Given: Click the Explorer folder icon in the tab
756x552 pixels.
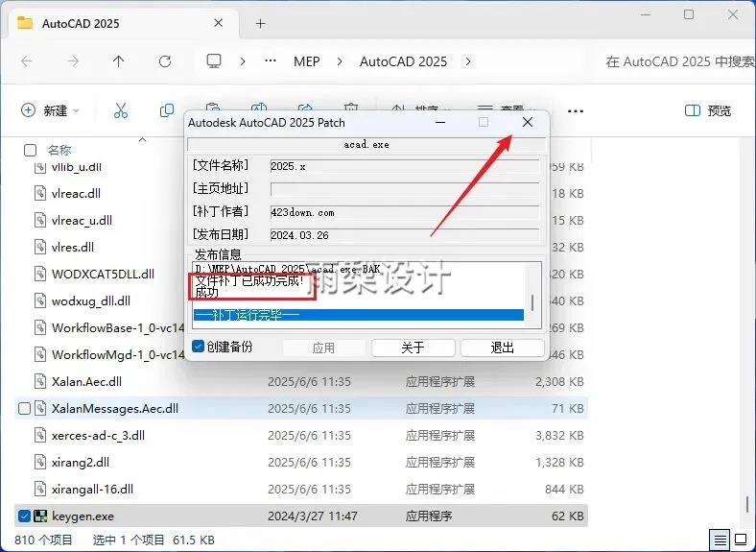Looking at the screenshot, I should coord(25,23).
